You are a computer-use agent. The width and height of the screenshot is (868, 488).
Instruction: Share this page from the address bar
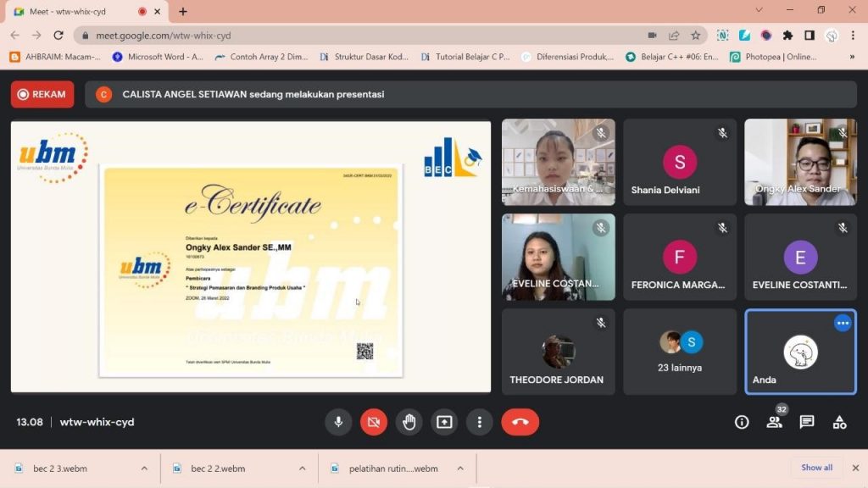[674, 36]
